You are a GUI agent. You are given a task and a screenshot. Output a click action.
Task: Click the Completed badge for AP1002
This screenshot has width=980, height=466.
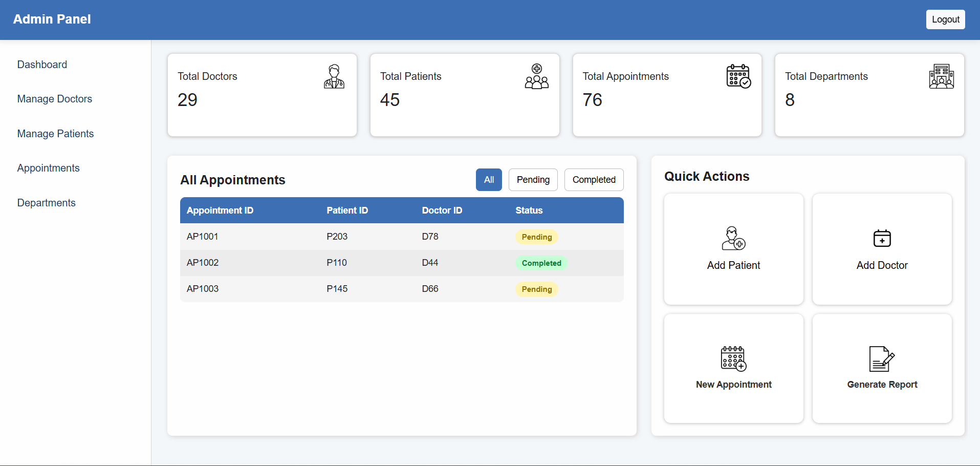(x=541, y=263)
